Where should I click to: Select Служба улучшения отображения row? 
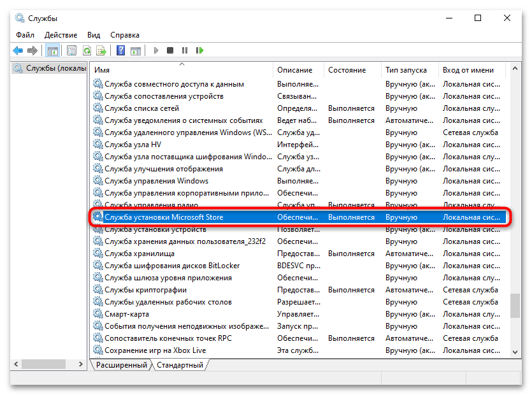pos(299,169)
